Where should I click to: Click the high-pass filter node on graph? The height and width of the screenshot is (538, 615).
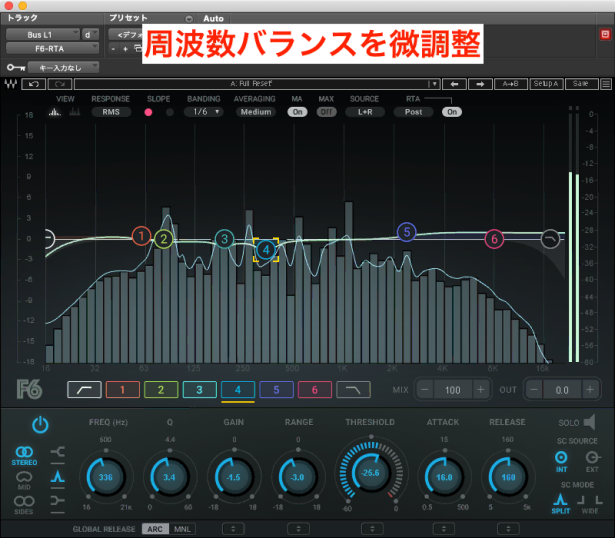pyautogui.click(x=49, y=238)
